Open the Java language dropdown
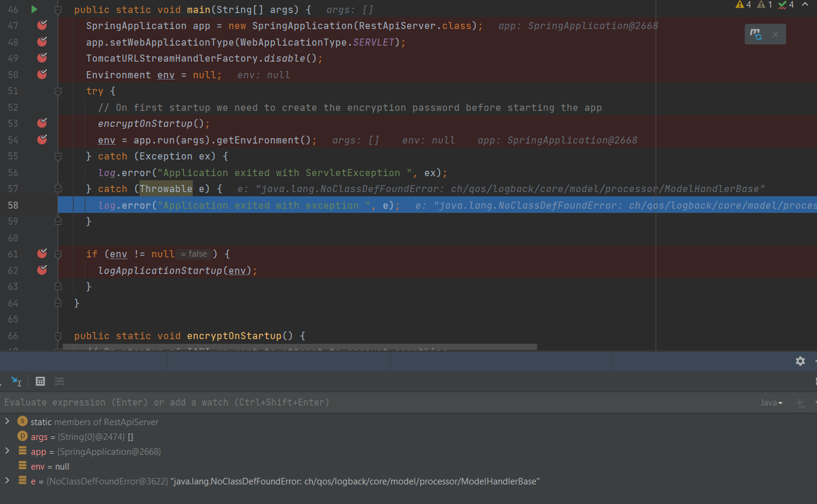817x504 pixels. [771, 402]
